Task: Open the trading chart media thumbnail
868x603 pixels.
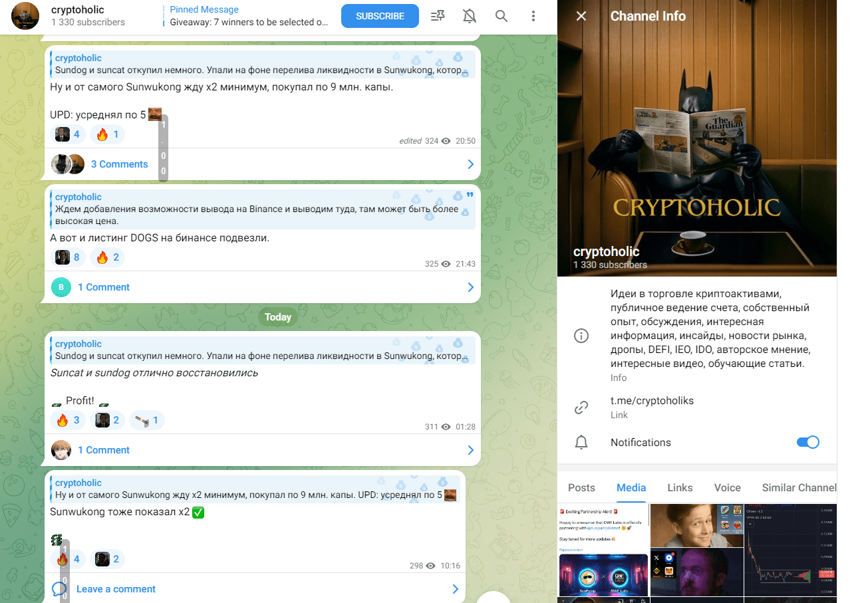Action: click(x=790, y=550)
